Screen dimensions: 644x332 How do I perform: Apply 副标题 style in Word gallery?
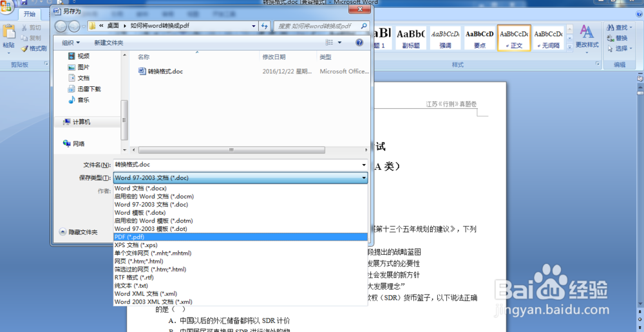(x=411, y=38)
